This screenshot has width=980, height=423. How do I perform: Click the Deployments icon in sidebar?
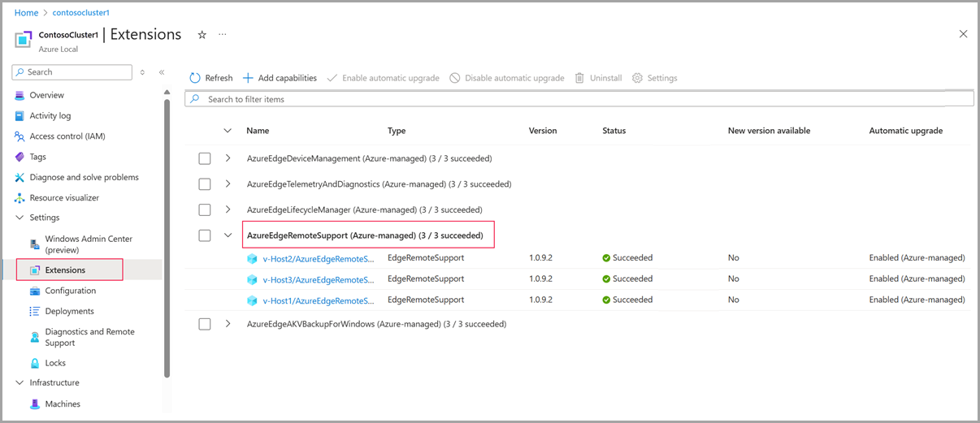coord(35,311)
